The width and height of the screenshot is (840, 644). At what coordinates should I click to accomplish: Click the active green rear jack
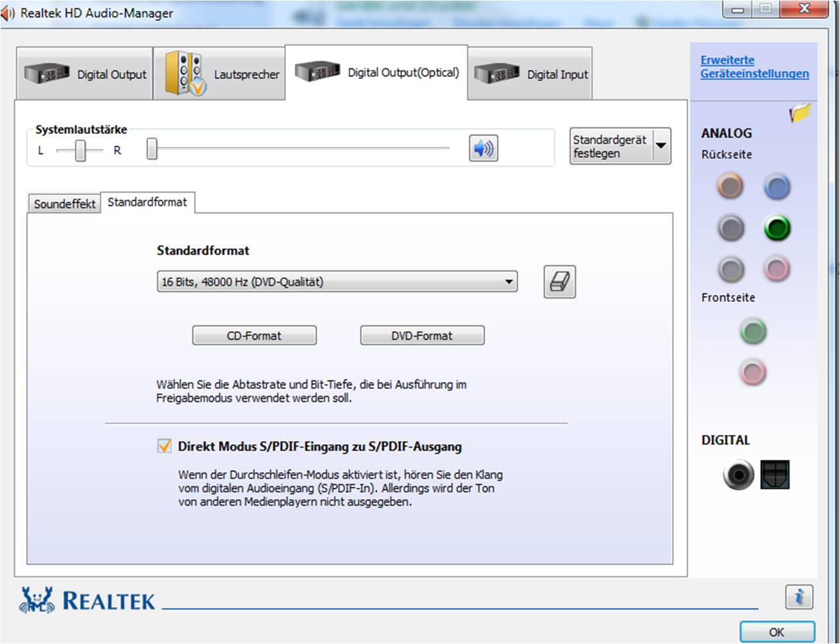[776, 228]
